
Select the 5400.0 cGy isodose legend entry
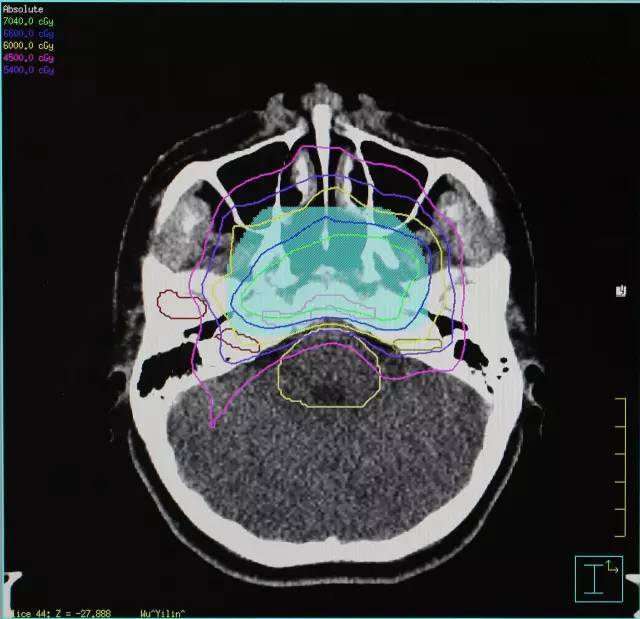(28, 70)
